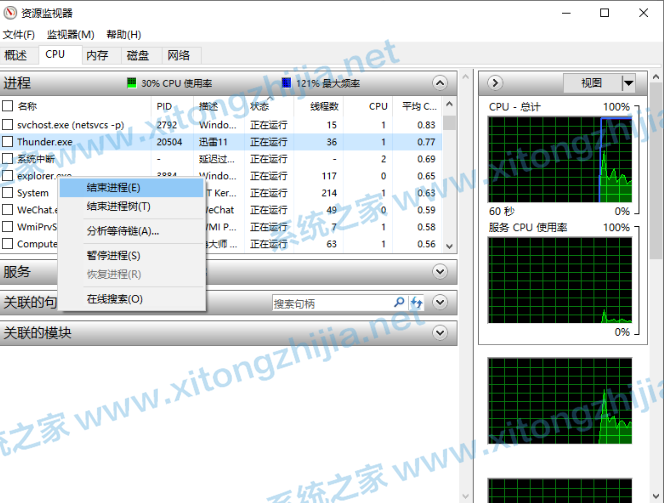Click the blue maximum frequency indicator square
664x503 pixels.
287,83
